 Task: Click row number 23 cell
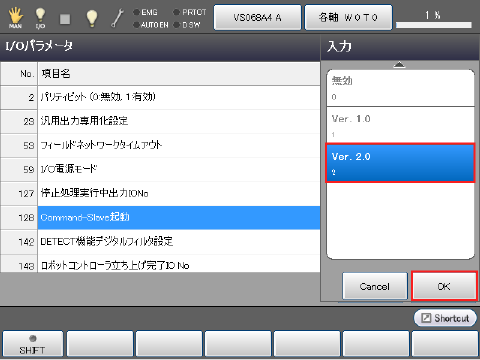click(19, 121)
